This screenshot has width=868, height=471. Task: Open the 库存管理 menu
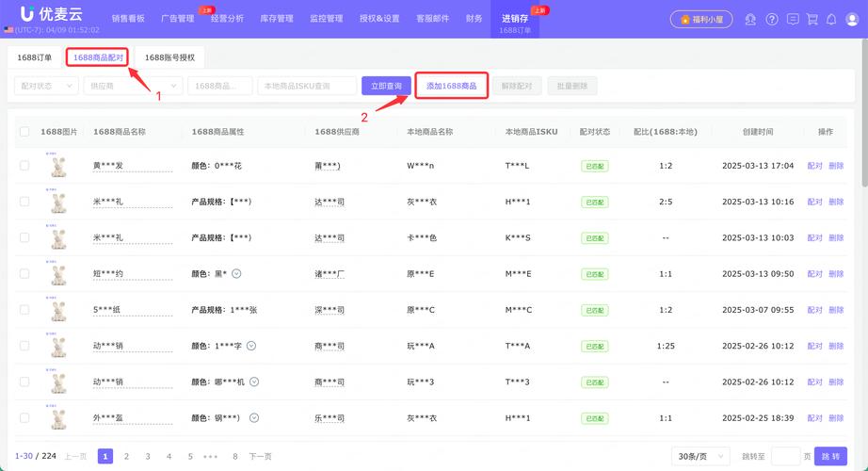point(277,18)
